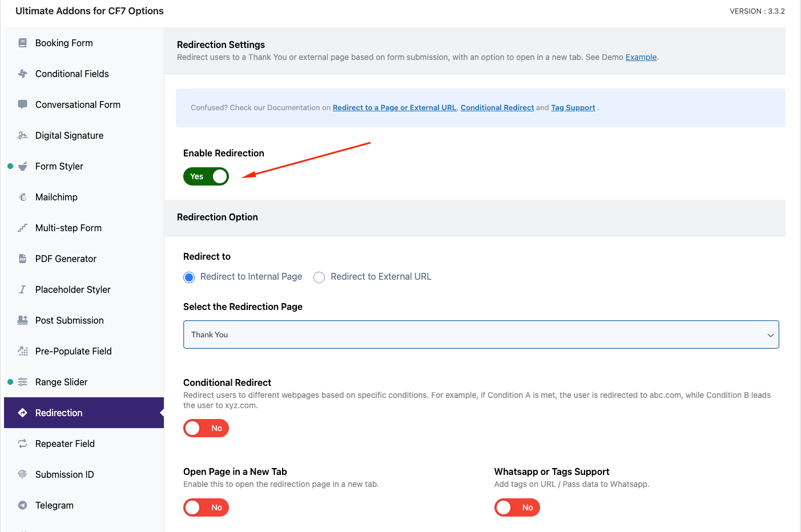This screenshot has height=532, width=801.
Task: Select the Booking Form sidebar icon
Action: 23,42
